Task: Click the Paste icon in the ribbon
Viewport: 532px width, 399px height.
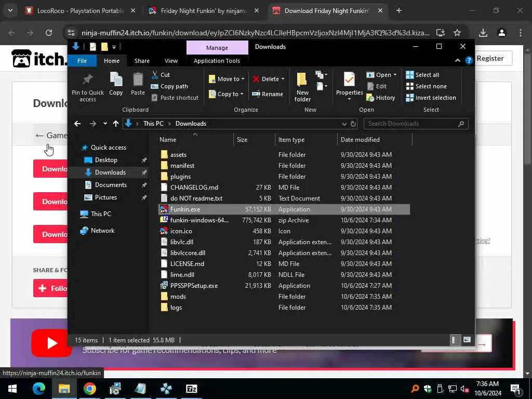Action: click(x=138, y=84)
